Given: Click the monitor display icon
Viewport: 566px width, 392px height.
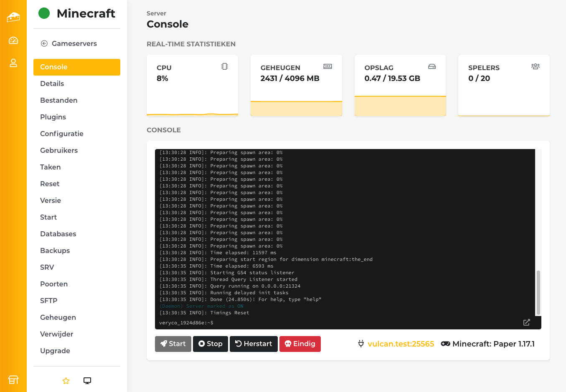Looking at the screenshot, I should coord(87,381).
